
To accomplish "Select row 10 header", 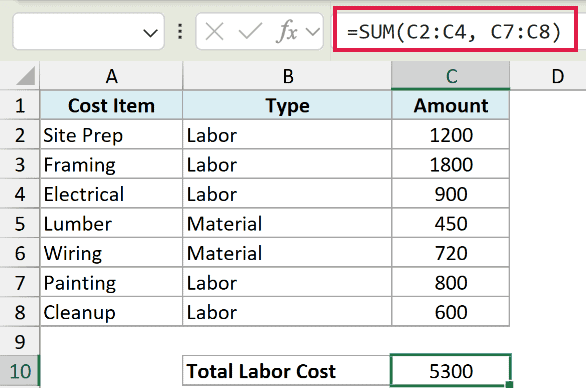I will point(19,371).
